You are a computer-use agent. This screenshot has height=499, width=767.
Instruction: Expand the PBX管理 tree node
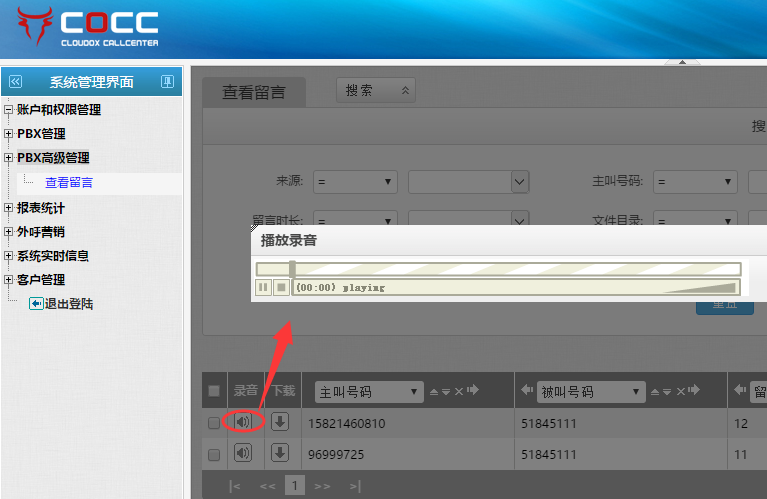[9, 134]
